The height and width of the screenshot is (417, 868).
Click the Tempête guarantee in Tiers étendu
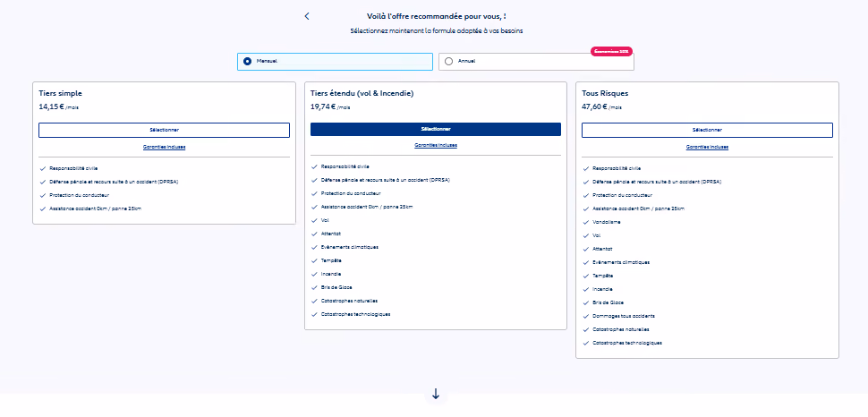tap(331, 260)
